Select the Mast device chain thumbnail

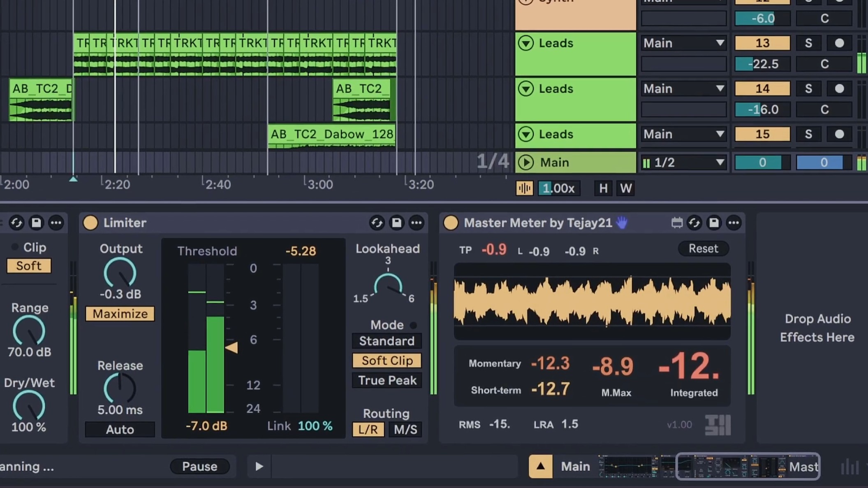[x=748, y=466]
